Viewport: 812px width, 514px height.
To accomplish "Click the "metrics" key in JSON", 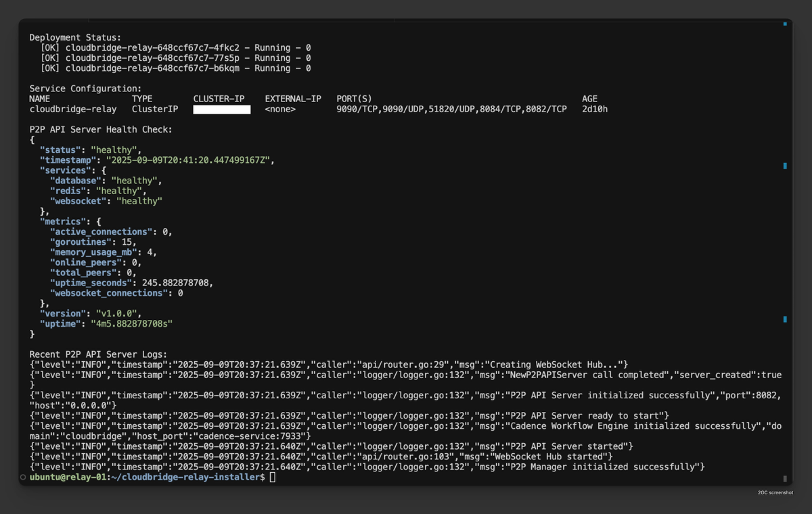I will [62, 221].
